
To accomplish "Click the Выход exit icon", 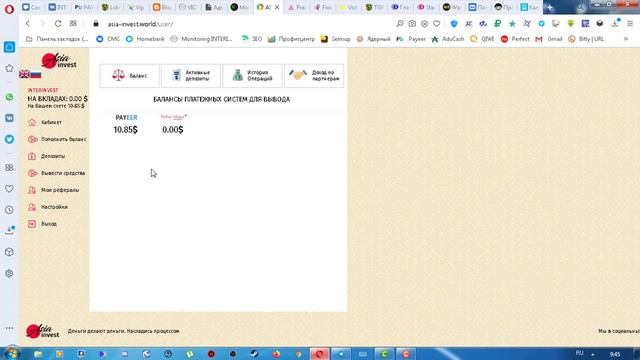I will point(32,224).
